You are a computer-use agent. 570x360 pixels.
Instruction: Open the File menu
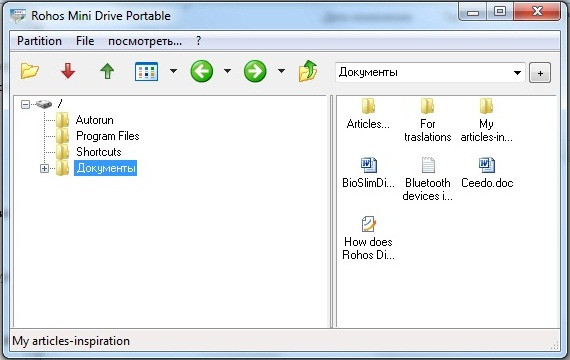tap(85, 41)
